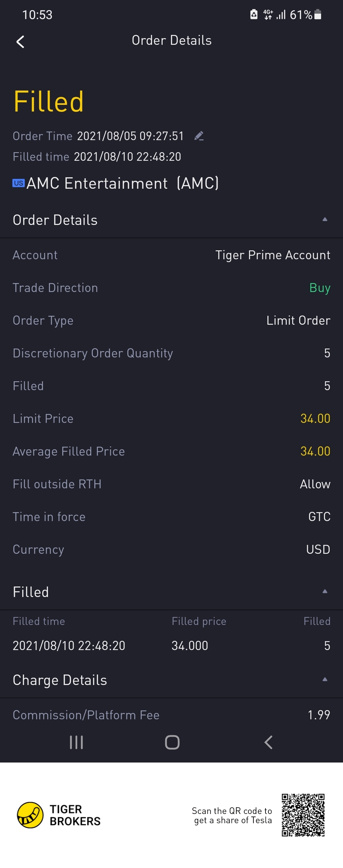This screenshot has height=868, width=343.
Task: Tap the battery icon in status bar
Action: (317, 15)
